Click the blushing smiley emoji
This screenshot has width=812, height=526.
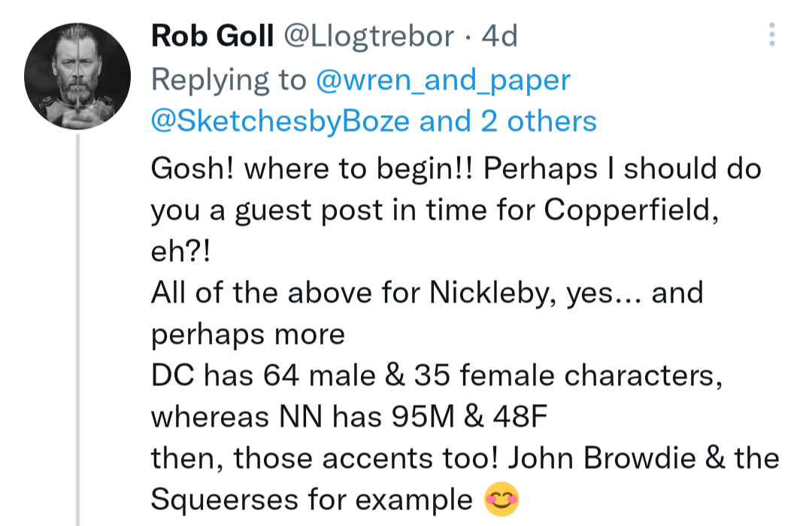click(x=503, y=500)
